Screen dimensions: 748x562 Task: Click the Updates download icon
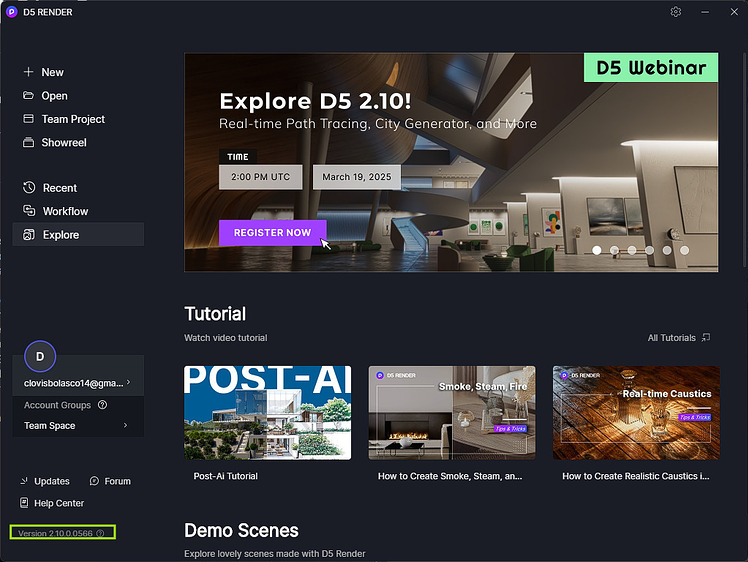click(24, 481)
